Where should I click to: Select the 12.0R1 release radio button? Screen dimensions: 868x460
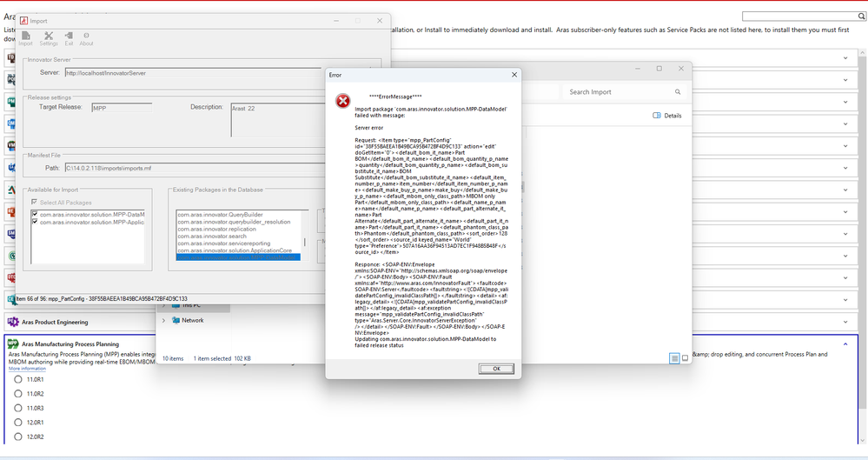(18, 422)
